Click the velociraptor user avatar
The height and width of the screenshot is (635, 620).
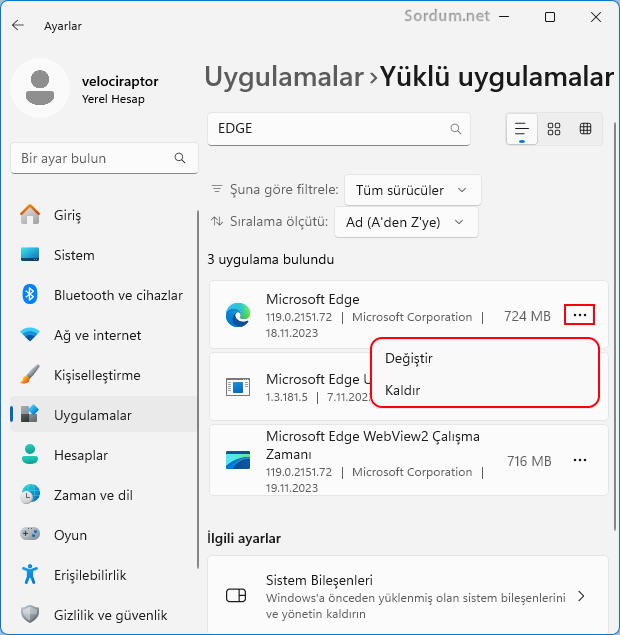point(40,88)
